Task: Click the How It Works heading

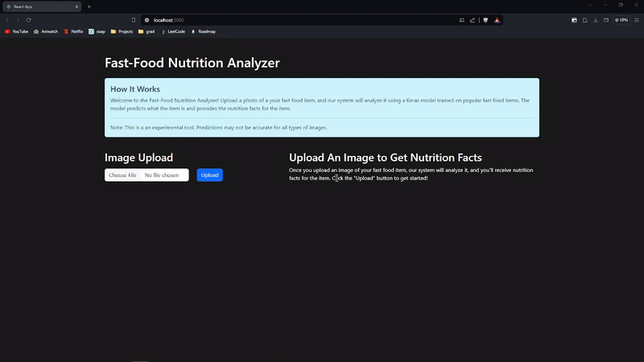Action: (x=135, y=89)
